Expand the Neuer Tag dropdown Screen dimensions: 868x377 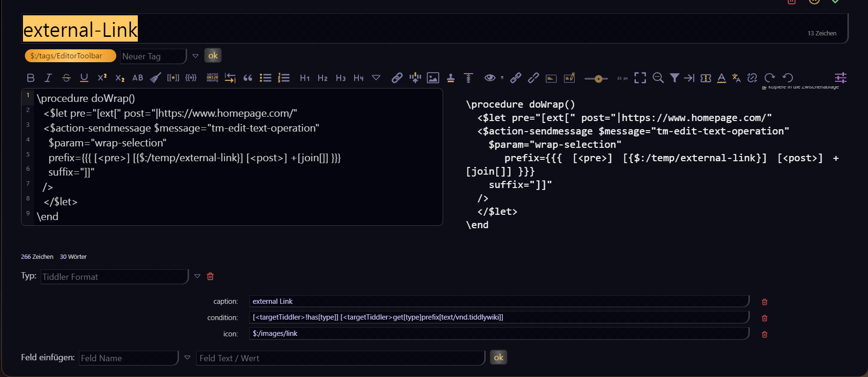[x=195, y=56]
